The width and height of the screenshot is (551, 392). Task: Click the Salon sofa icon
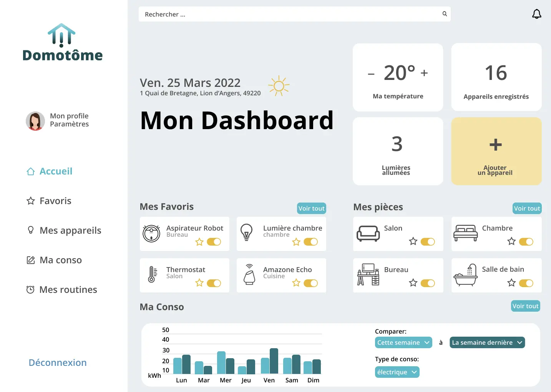368,233
